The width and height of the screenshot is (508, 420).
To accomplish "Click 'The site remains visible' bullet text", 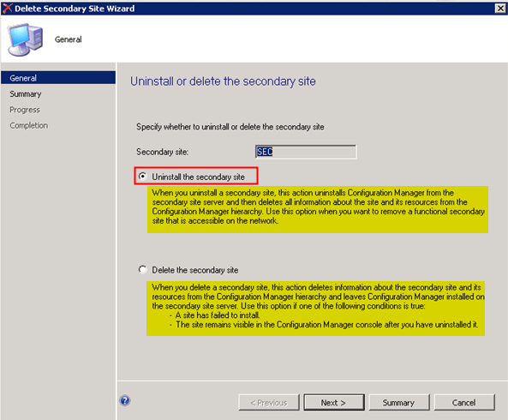I will (x=327, y=324).
